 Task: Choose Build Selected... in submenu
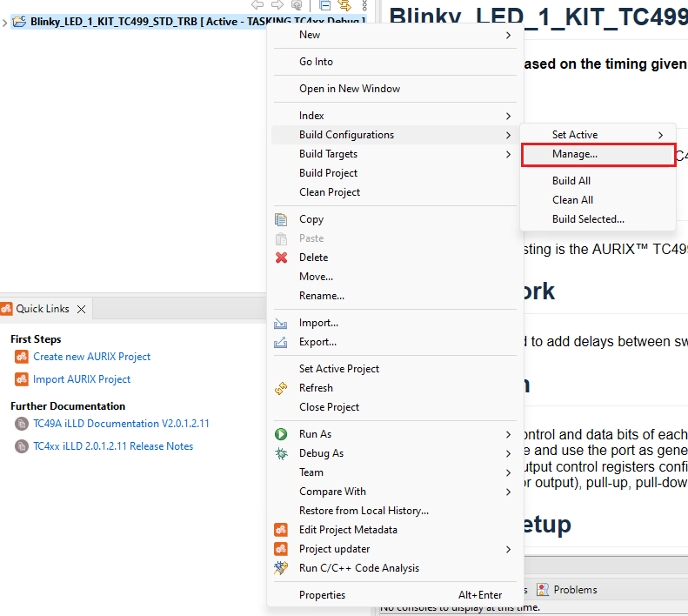598,219
